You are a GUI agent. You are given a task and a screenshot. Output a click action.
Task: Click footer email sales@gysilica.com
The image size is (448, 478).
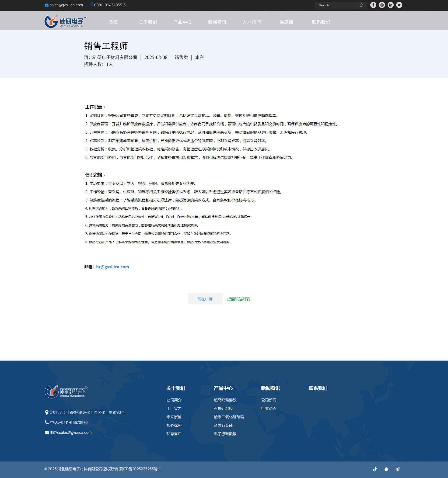pyautogui.click(x=75, y=432)
